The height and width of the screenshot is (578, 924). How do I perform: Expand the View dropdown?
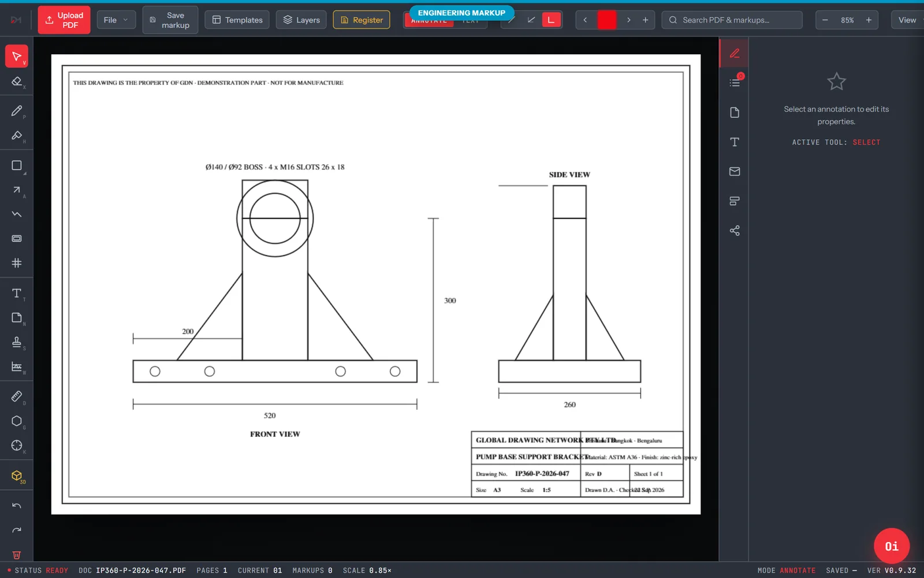pyautogui.click(x=907, y=20)
